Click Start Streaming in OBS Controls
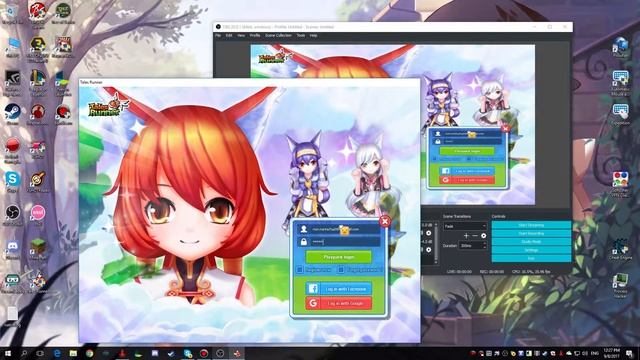 point(531,225)
